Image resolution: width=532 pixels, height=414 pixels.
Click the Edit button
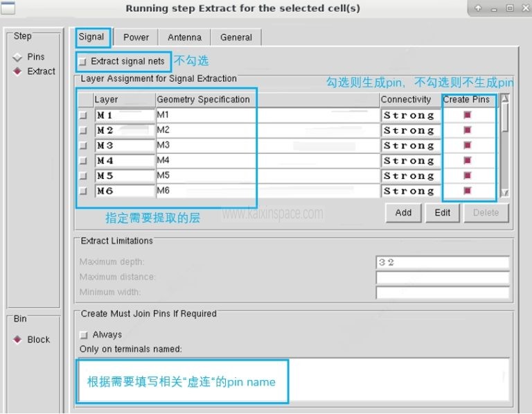443,213
